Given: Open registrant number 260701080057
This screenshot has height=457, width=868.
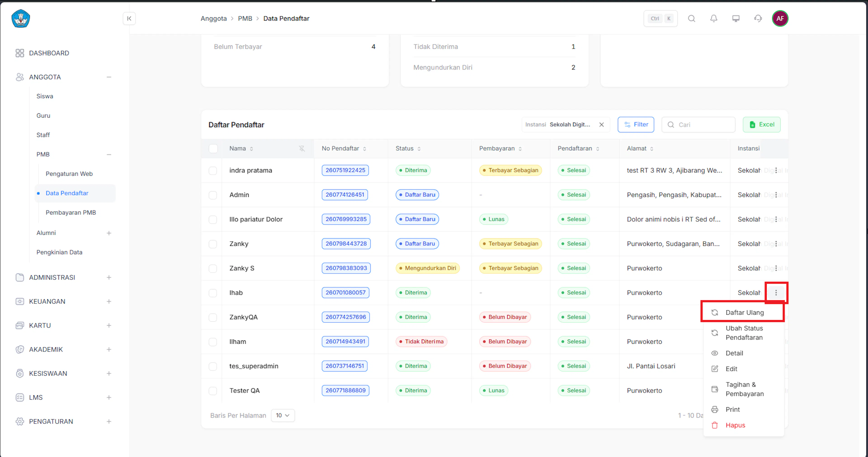Looking at the screenshot, I should coord(345,293).
